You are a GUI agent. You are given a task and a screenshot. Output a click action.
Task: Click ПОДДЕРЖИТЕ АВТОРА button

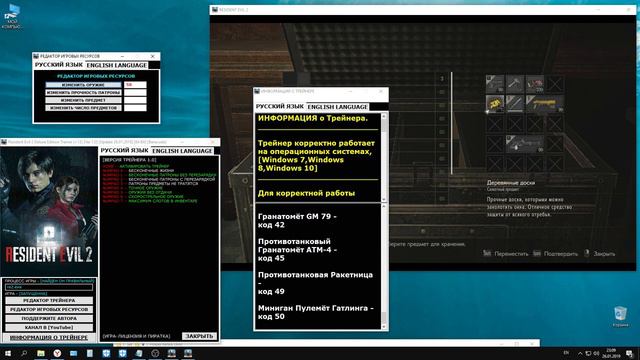49,318
